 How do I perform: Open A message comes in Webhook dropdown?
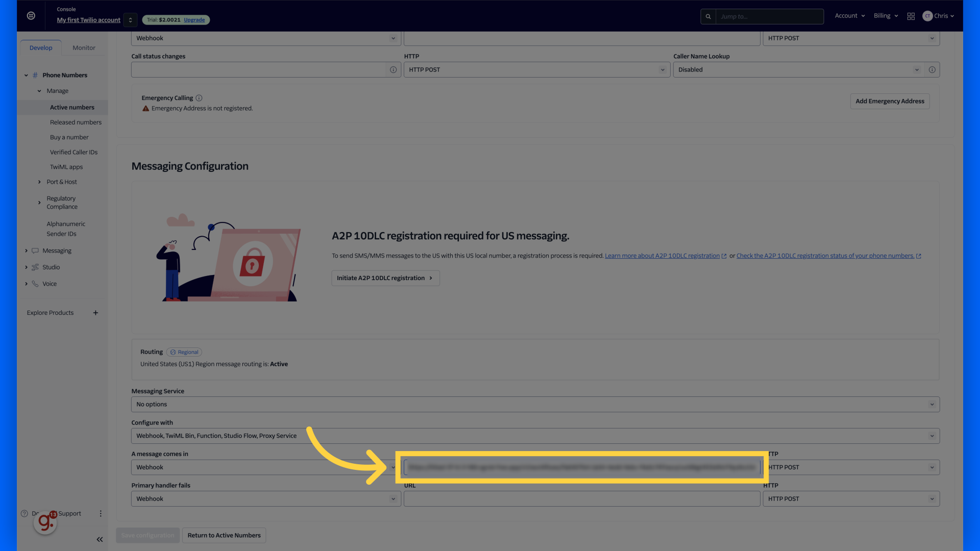pyautogui.click(x=266, y=468)
